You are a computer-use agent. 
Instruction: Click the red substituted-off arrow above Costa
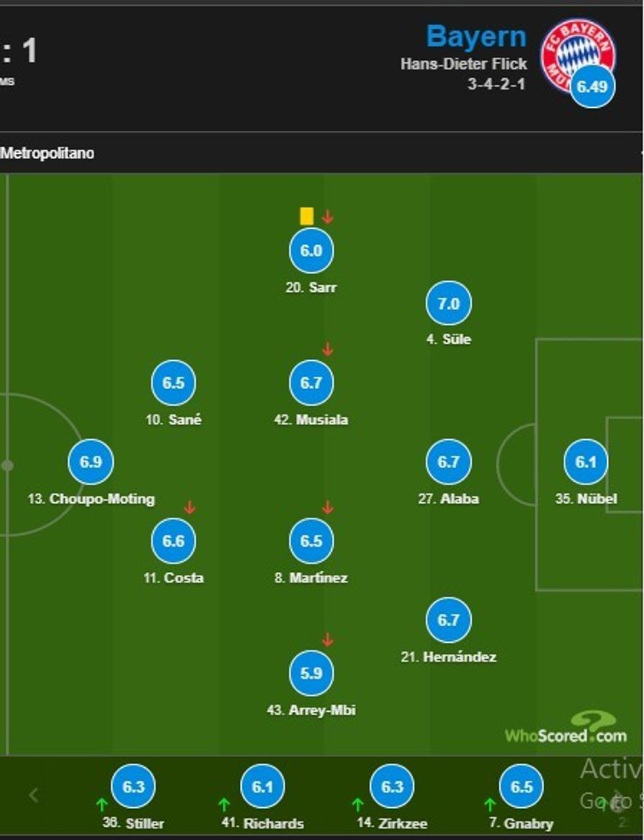tap(190, 507)
